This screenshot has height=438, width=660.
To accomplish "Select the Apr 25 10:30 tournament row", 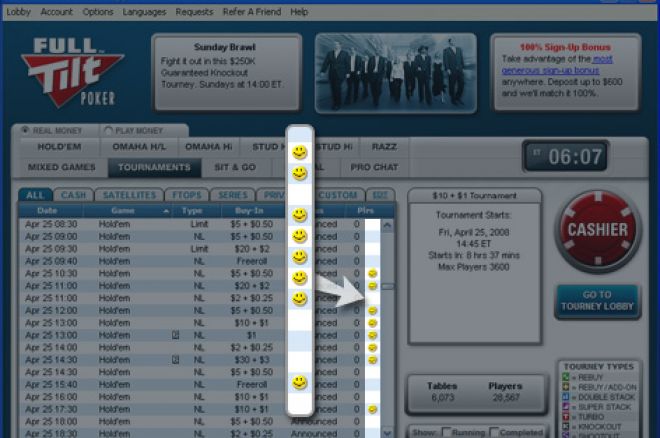I will (x=200, y=273).
